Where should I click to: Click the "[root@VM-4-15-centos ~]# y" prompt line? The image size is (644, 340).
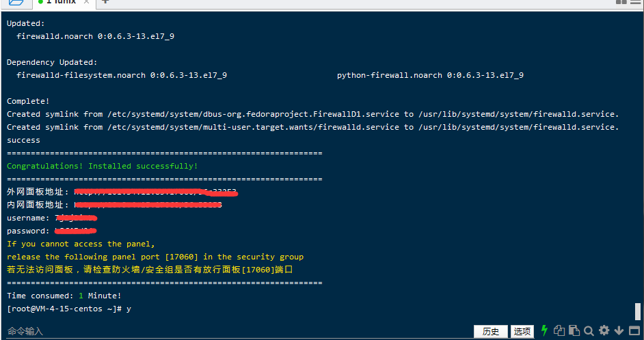(69, 309)
